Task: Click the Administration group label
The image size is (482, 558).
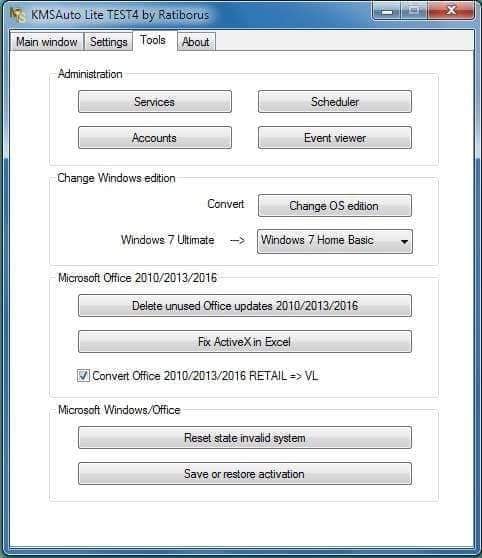Action: point(90,74)
